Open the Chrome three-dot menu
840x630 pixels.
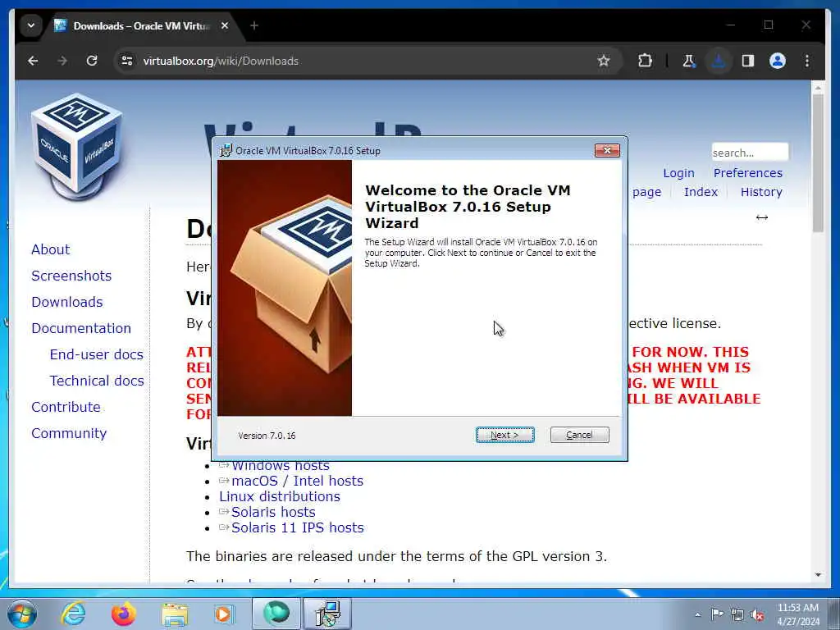pos(807,61)
